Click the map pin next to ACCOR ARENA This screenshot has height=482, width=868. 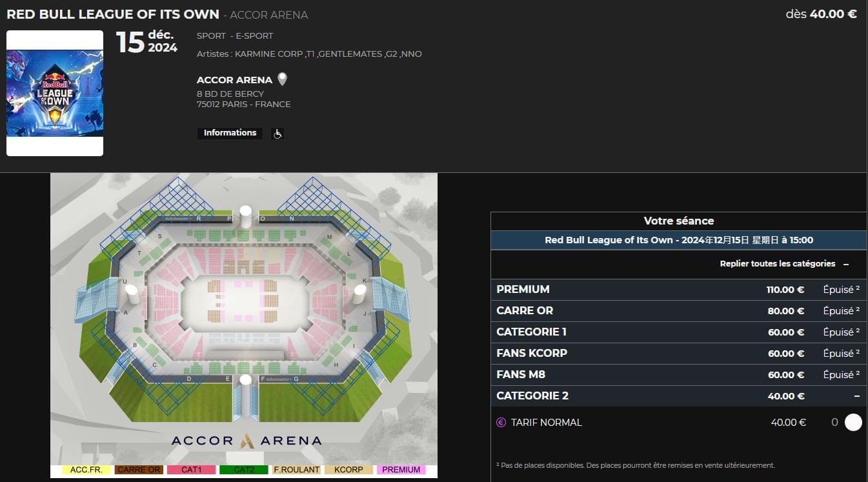pyautogui.click(x=282, y=79)
